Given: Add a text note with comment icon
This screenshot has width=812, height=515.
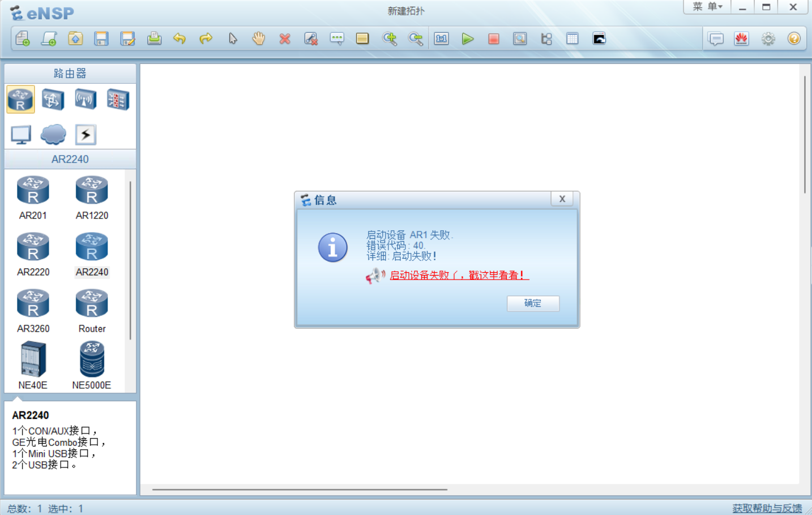Looking at the screenshot, I should coord(337,38).
